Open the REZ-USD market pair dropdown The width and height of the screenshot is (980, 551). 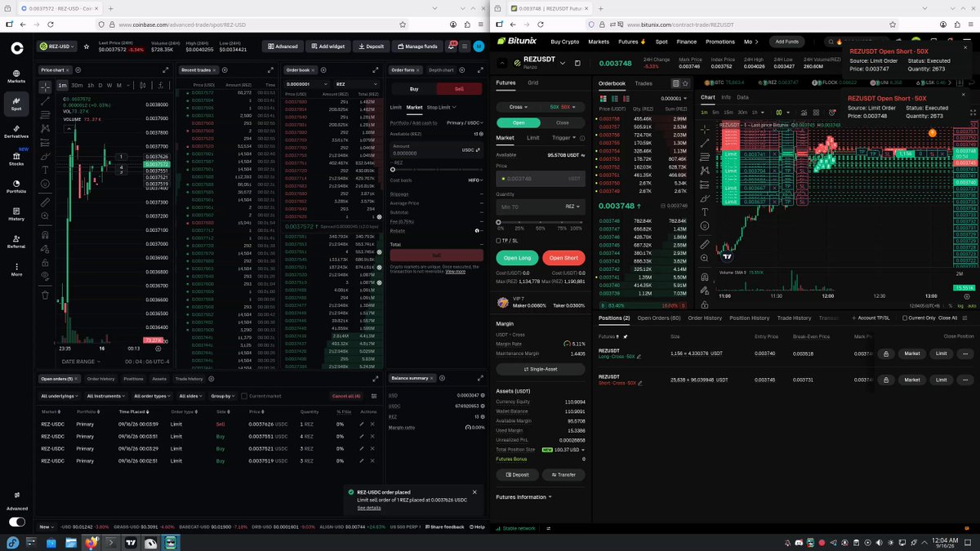[57, 47]
